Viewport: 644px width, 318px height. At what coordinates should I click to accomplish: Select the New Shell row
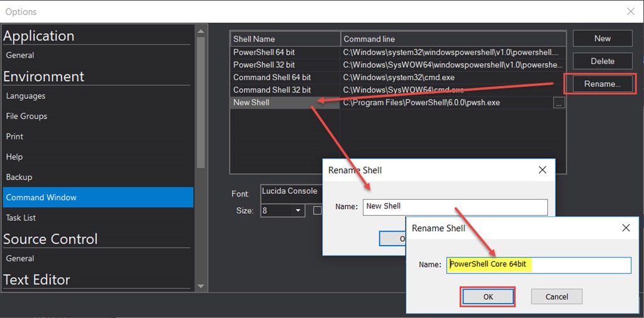click(x=397, y=103)
